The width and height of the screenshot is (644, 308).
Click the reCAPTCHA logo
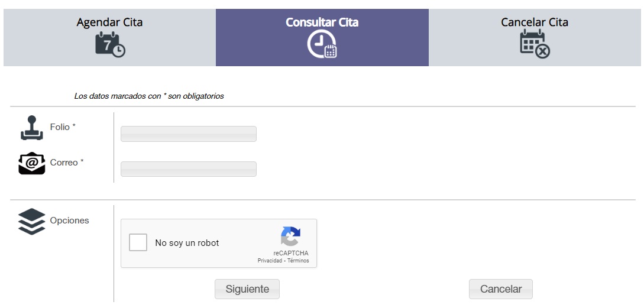[x=290, y=236]
